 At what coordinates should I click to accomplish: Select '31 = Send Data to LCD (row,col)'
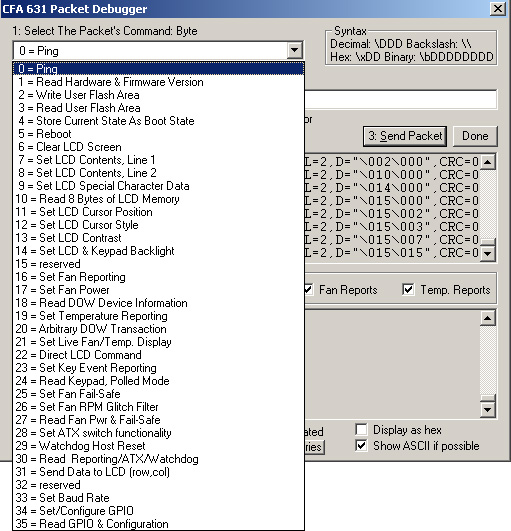coord(158,472)
